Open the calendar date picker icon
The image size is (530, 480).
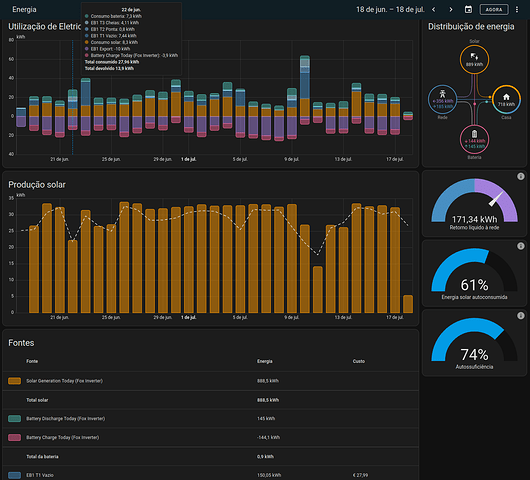(x=468, y=9)
